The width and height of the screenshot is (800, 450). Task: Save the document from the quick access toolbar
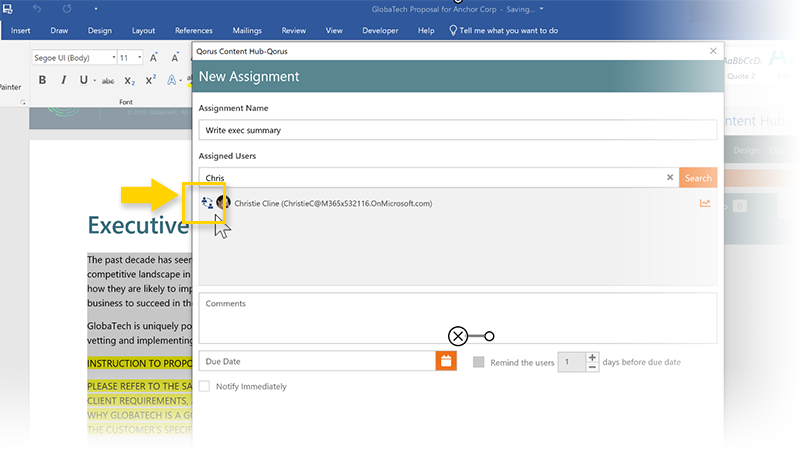[x=8, y=9]
